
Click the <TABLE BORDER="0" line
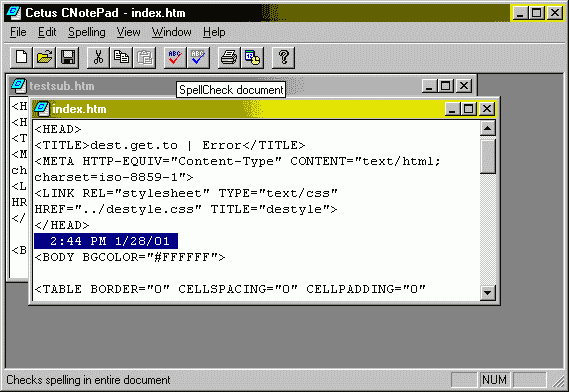230,289
